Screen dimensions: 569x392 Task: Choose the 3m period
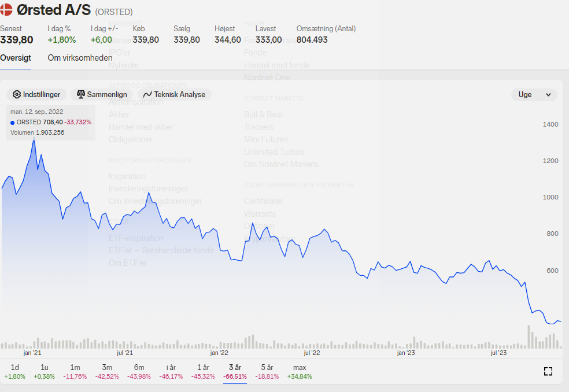107,372
